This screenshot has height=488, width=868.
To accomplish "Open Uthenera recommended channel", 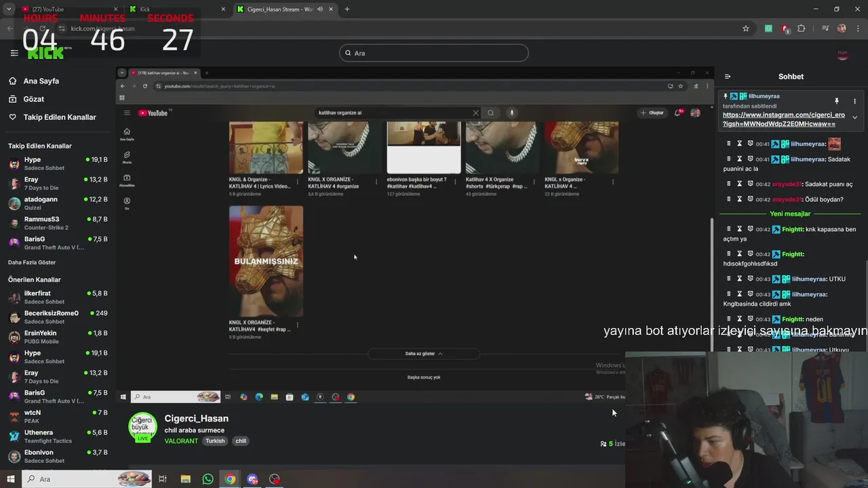I will coord(58,436).
